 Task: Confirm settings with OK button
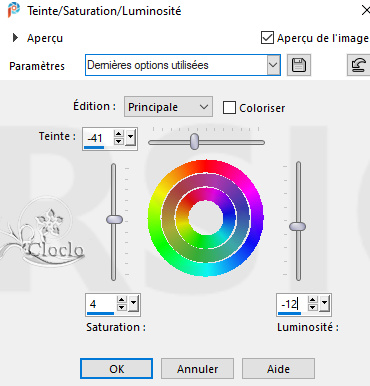coord(116,369)
